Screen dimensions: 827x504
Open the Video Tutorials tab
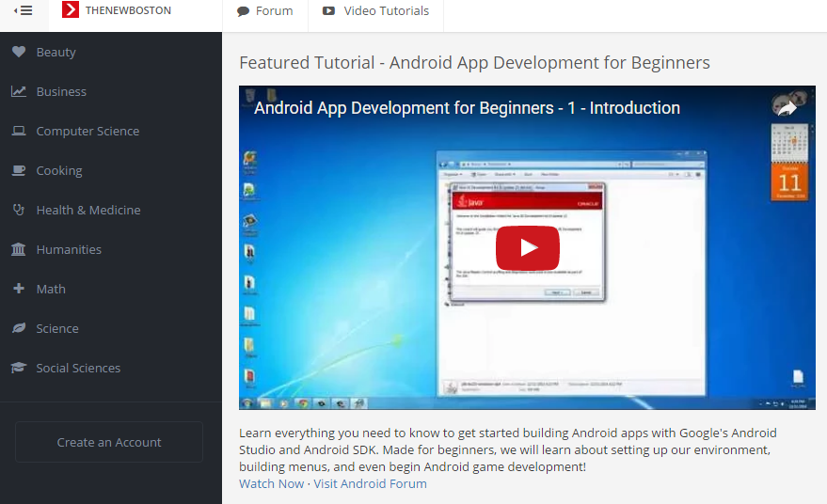(x=375, y=11)
